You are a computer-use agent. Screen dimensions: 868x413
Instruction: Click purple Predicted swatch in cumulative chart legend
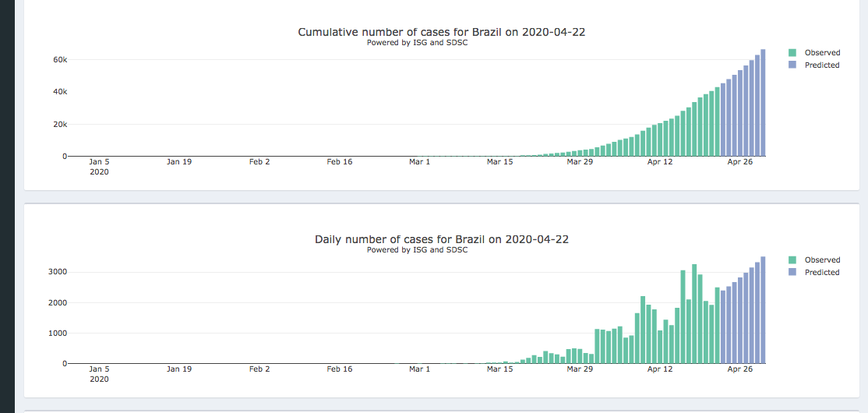792,65
